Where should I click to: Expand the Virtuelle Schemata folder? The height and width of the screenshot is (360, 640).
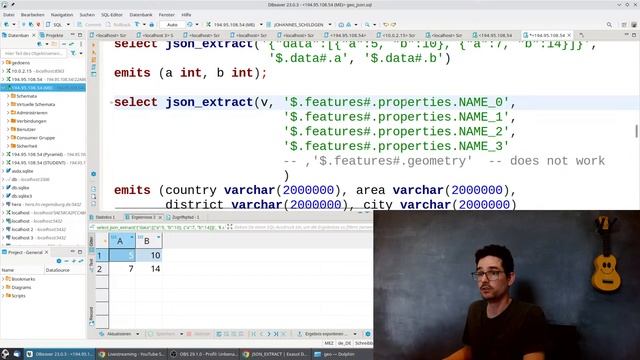(x=8, y=104)
